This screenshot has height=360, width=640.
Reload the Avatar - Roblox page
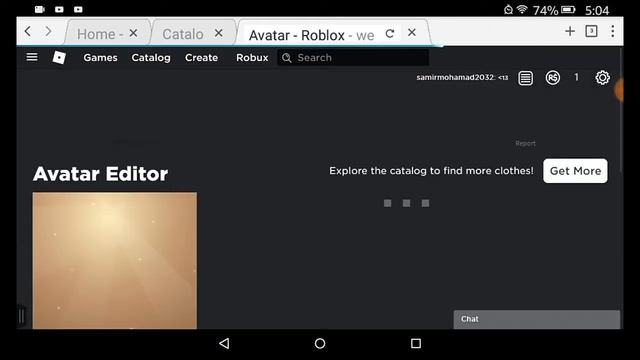pos(390,33)
